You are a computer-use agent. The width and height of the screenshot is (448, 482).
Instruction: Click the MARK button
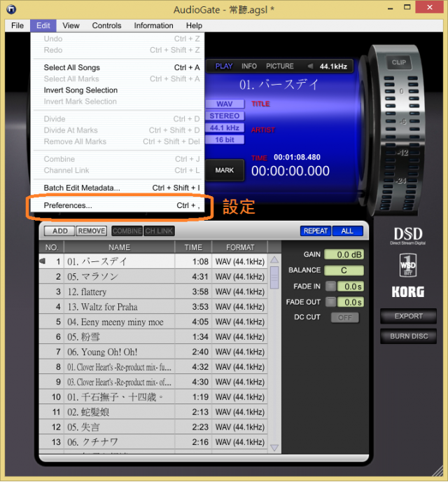[x=225, y=170]
